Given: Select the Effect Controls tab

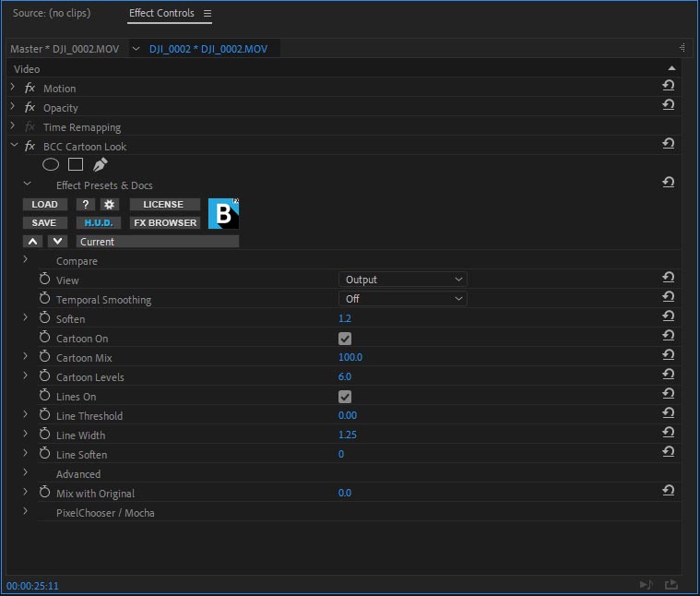Looking at the screenshot, I should pos(161,13).
